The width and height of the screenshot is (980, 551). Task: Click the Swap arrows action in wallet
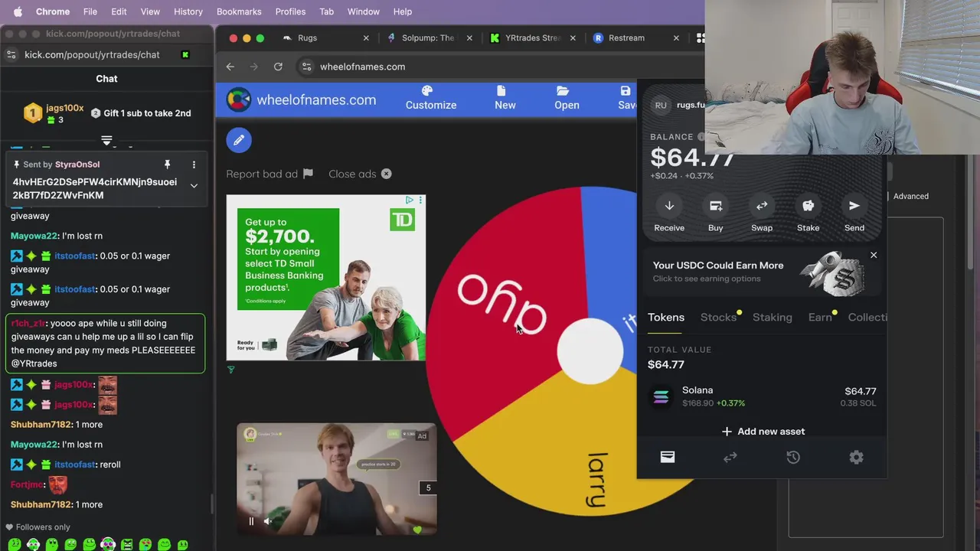pyautogui.click(x=762, y=206)
